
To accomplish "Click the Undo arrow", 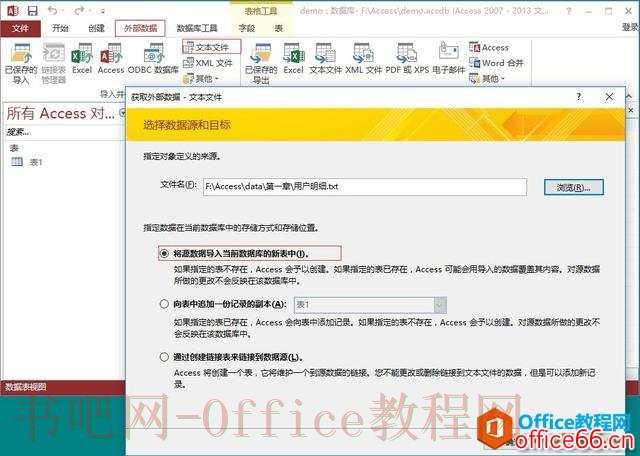I will point(52,11).
